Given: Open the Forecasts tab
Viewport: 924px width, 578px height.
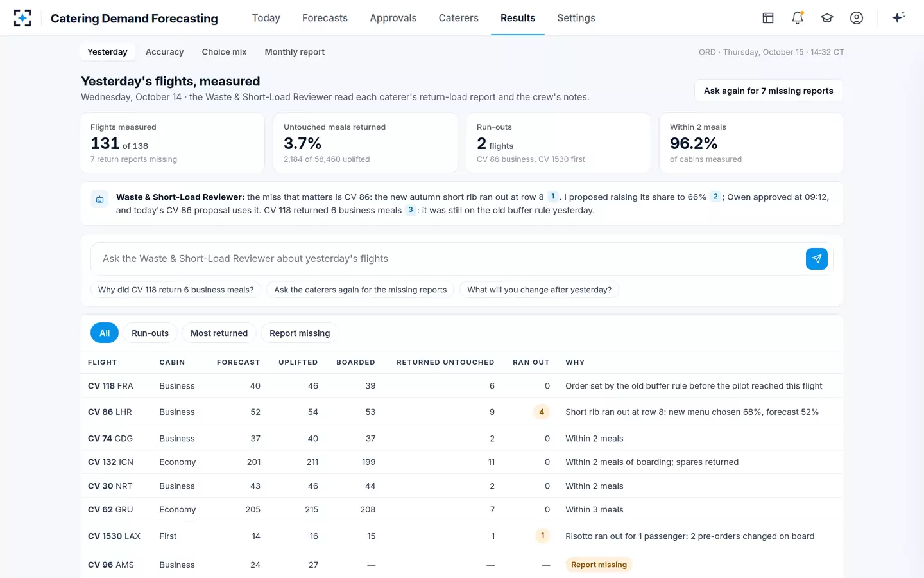Looking at the screenshot, I should tap(325, 18).
